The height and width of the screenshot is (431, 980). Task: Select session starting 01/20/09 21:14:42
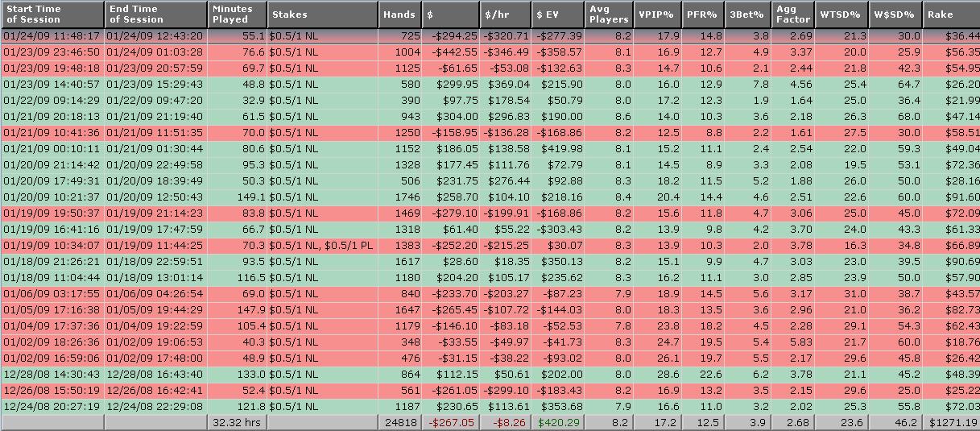[490, 165]
